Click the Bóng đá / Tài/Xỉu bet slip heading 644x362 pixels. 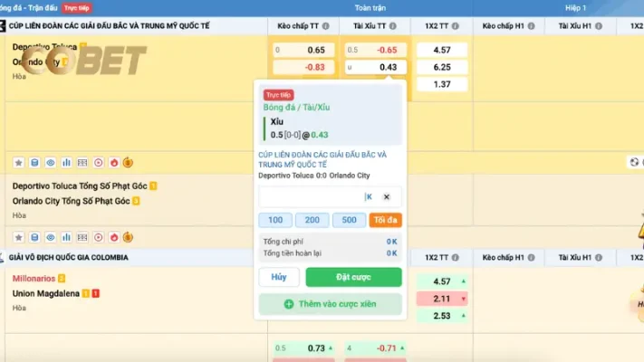[296, 108]
